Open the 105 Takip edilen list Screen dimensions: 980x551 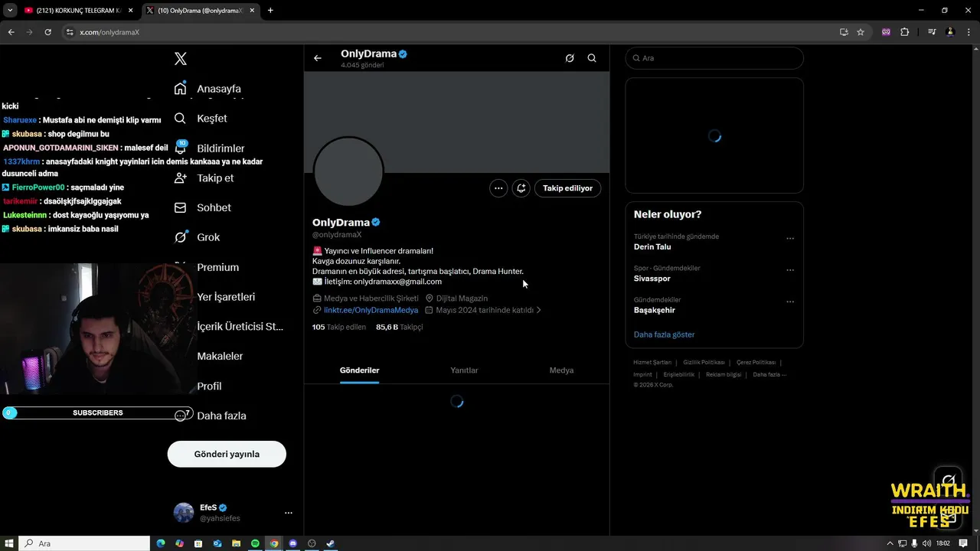[x=340, y=327]
